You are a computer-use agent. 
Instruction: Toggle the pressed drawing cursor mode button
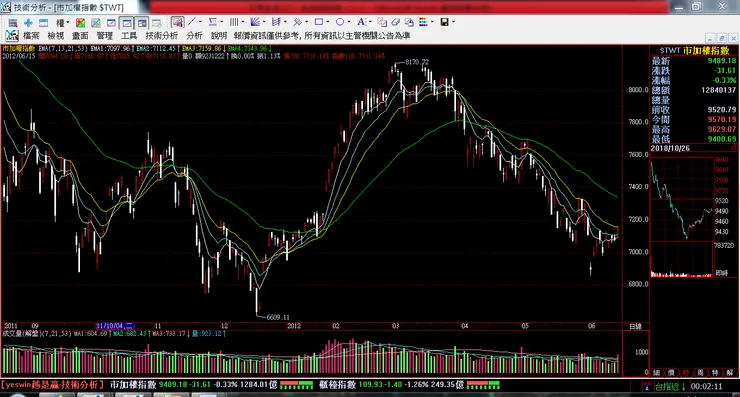pyautogui.click(x=178, y=22)
